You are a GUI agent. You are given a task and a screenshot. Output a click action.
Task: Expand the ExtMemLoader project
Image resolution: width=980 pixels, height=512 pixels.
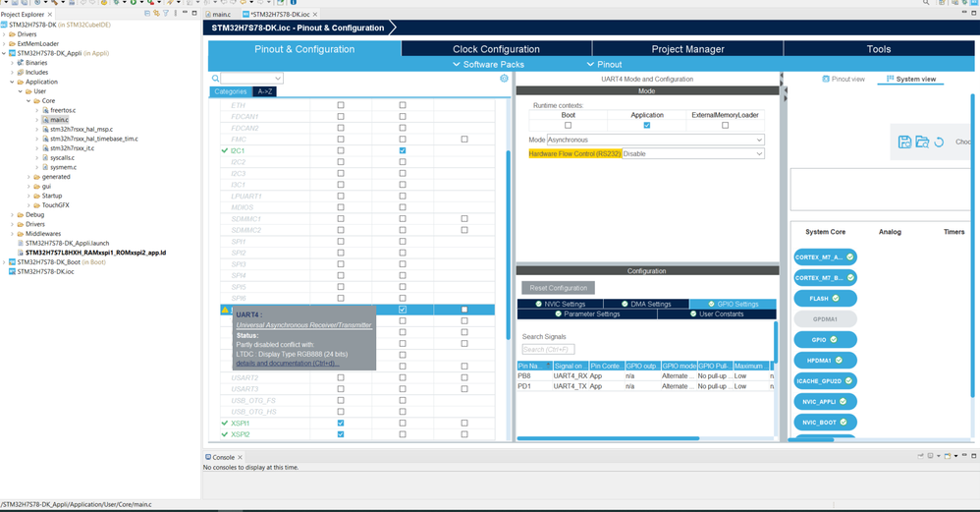click(4, 44)
